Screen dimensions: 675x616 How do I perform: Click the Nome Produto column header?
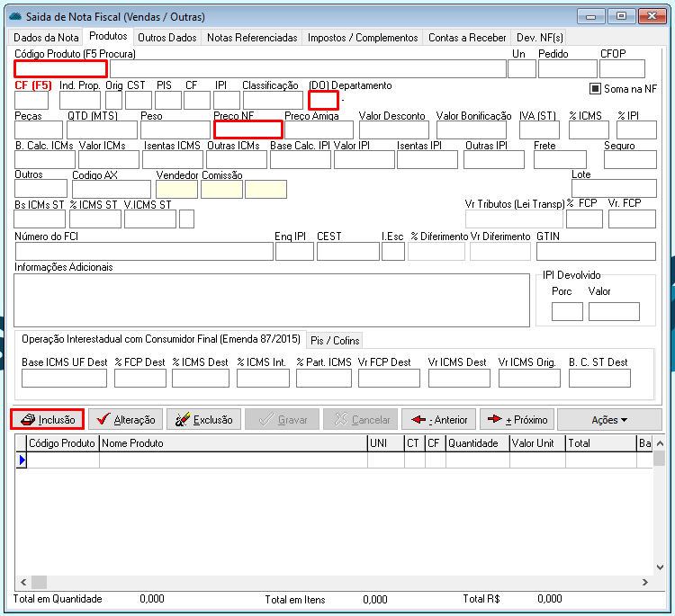click(232, 443)
